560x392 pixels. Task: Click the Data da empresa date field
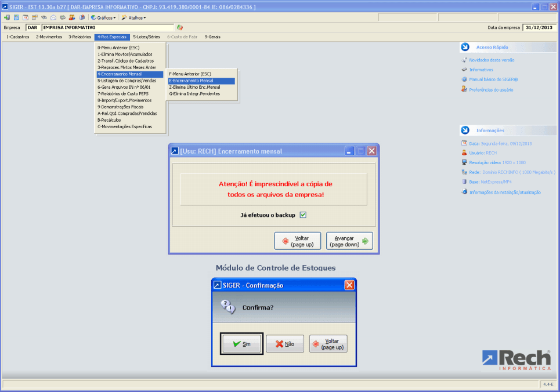click(539, 27)
